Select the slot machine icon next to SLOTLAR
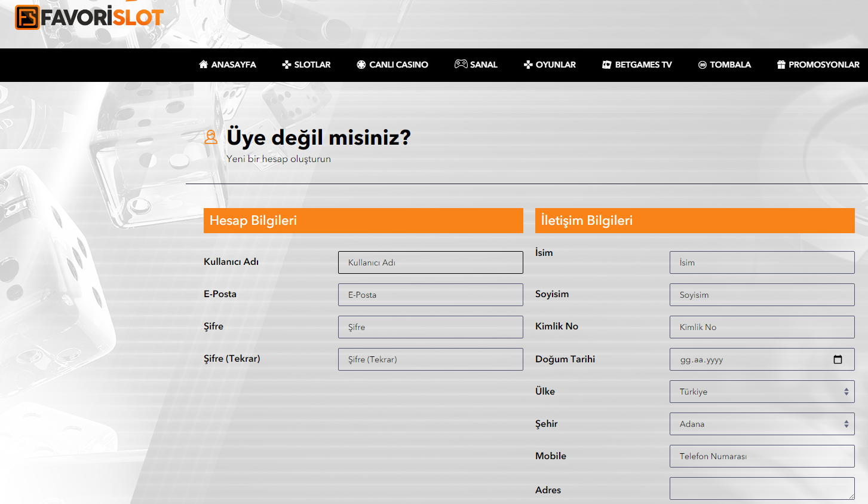Viewport: 868px width, 504px height. tap(286, 65)
